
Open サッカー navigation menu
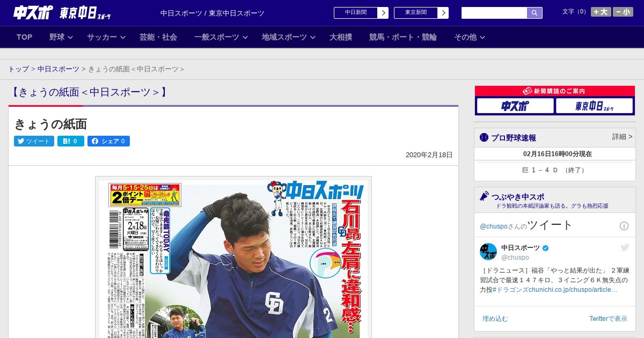(102, 37)
